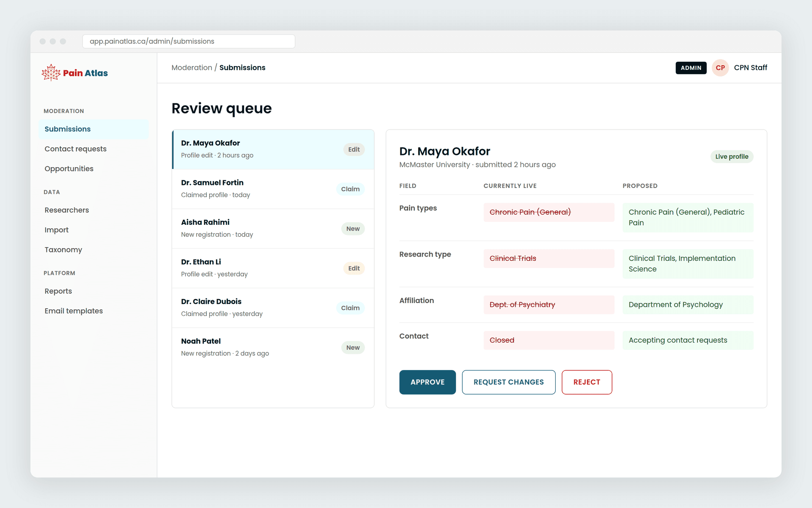Click the current 'Submissions' breadcrumb
The width and height of the screenshot is (812, 508).
(x=242, y=68)
